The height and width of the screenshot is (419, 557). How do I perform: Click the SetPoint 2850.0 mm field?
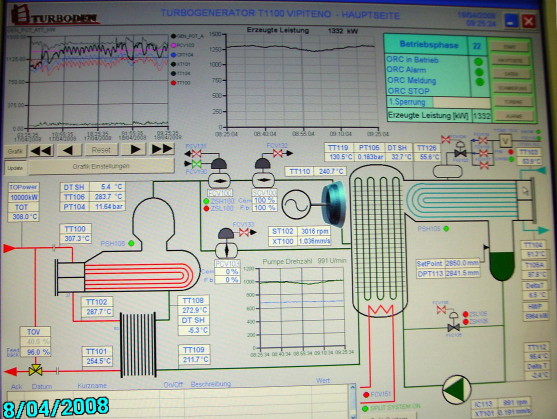pyautogui.click(x=462, y=263)
